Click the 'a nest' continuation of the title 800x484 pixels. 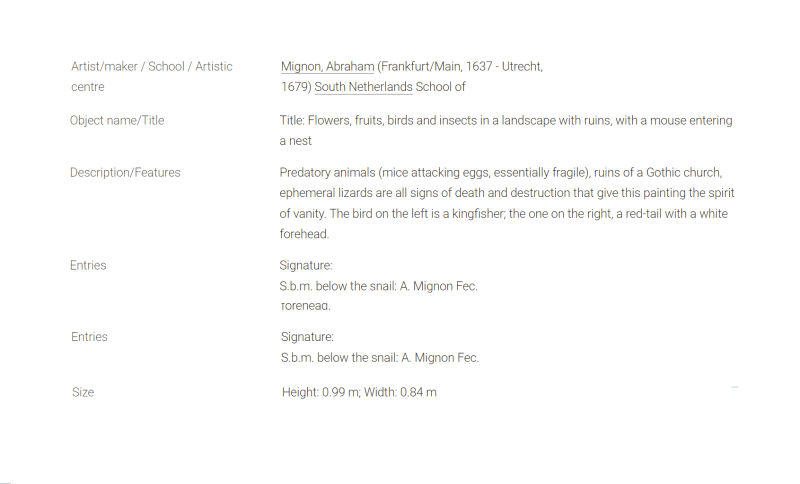pos(295,141)
